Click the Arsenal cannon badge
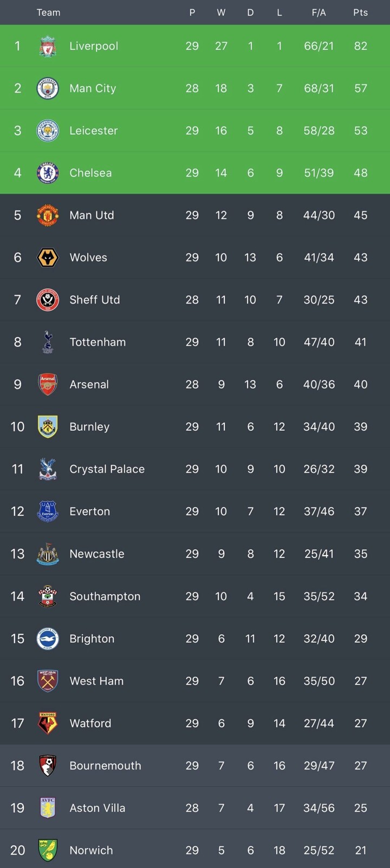 tap(48, 384)
